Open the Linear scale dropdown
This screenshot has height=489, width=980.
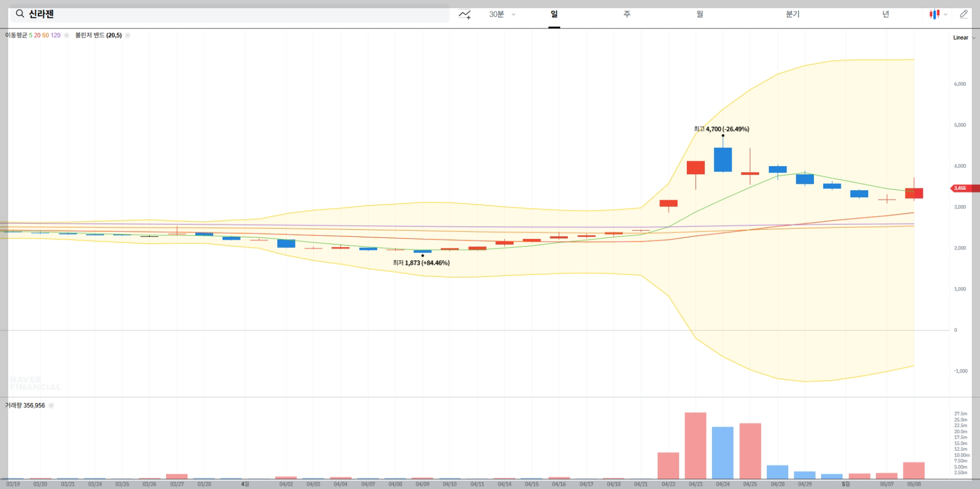pos(964,38)
